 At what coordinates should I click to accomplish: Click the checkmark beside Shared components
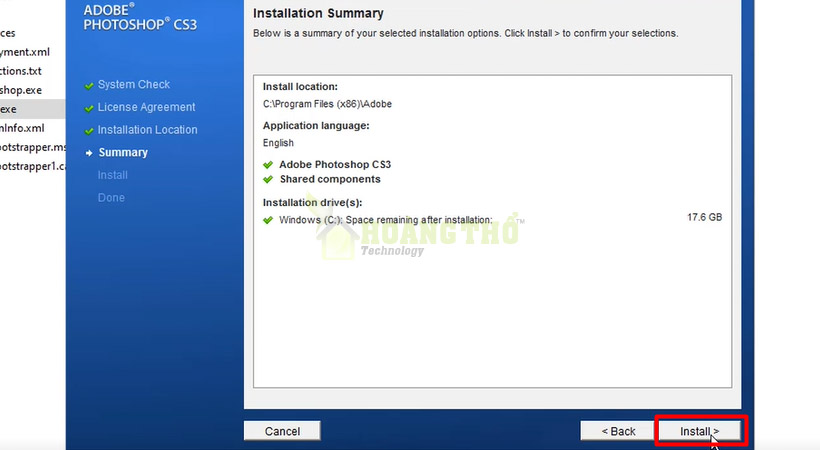[x=268, y=179]
